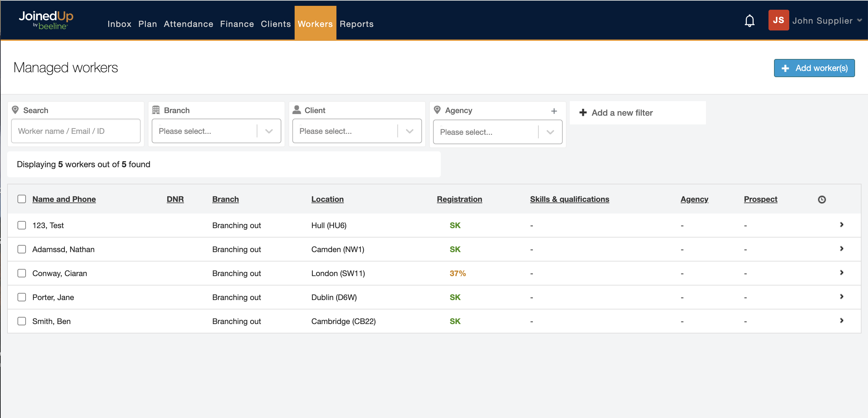
Task: Click the clock icon in table header
Action: [x=822, y=199]
